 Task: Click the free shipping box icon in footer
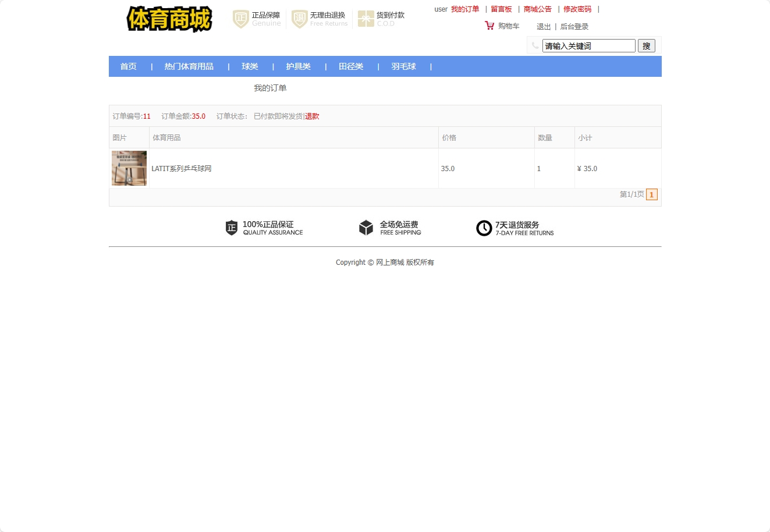click(366, 228)
